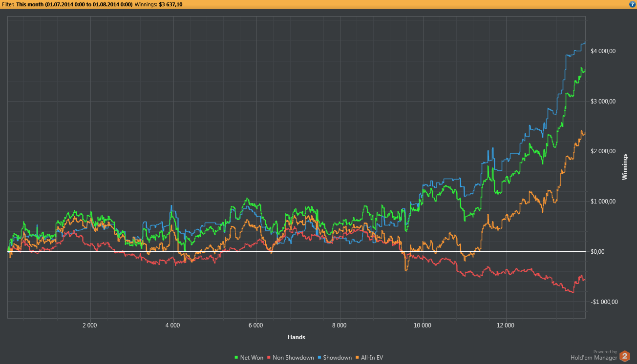Click the 'Powered by' text above the logo

coord(605,351)
